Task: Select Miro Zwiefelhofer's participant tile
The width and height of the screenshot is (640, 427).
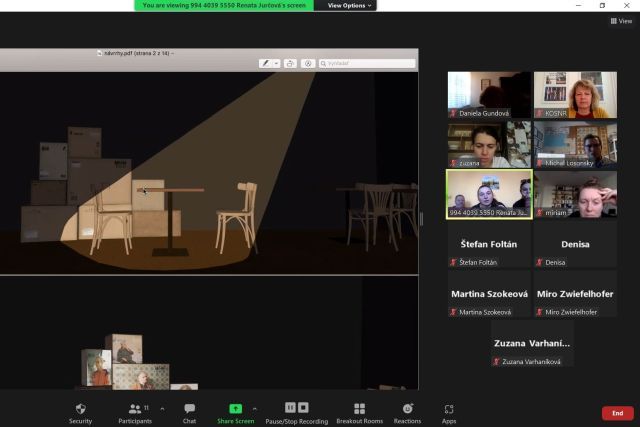Action: click(575, 295)
